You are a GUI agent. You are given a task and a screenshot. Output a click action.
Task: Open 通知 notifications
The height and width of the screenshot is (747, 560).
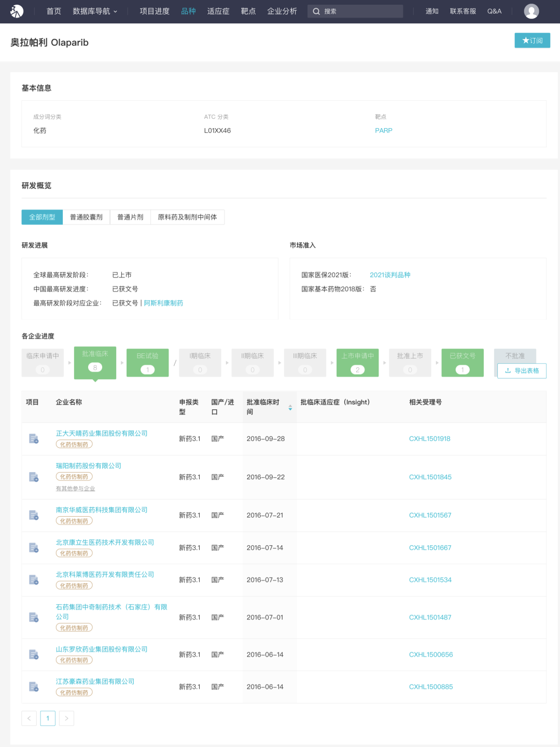click(432, 11)
